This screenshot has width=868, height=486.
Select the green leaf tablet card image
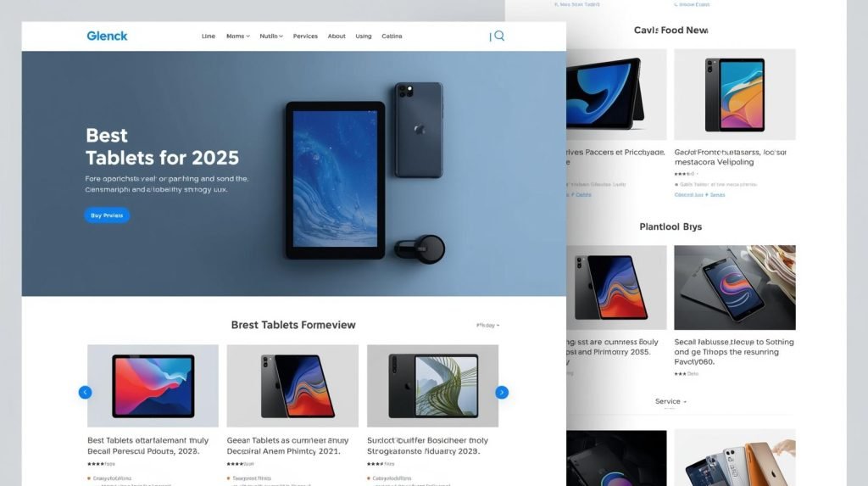tap(432, 386)
